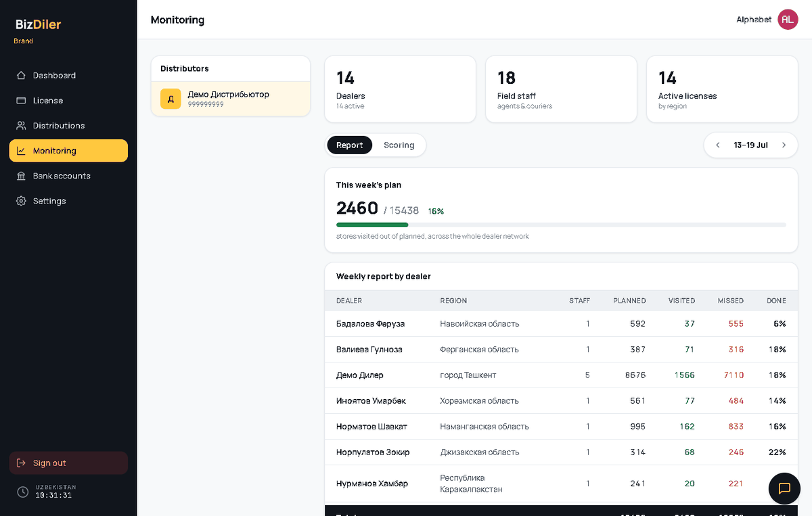Click planned value 8676
Screen dimensions: 812x516
pos(635,375)
